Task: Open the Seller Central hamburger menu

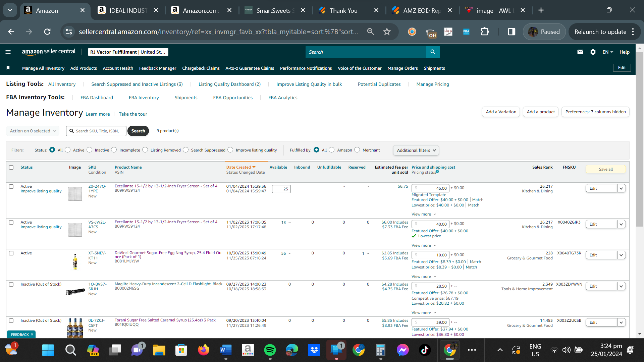Action: 8,52
